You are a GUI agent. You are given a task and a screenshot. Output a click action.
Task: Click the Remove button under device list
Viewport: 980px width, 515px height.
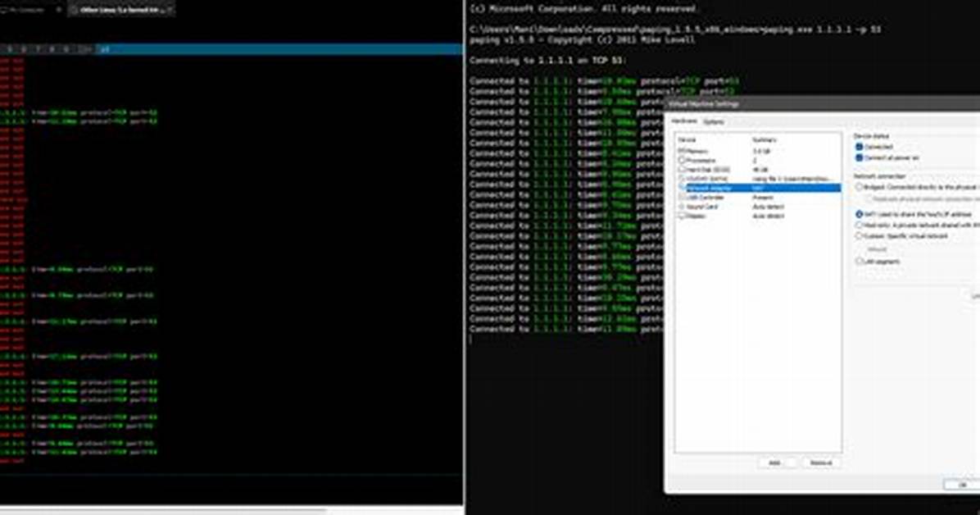[820, 463]
